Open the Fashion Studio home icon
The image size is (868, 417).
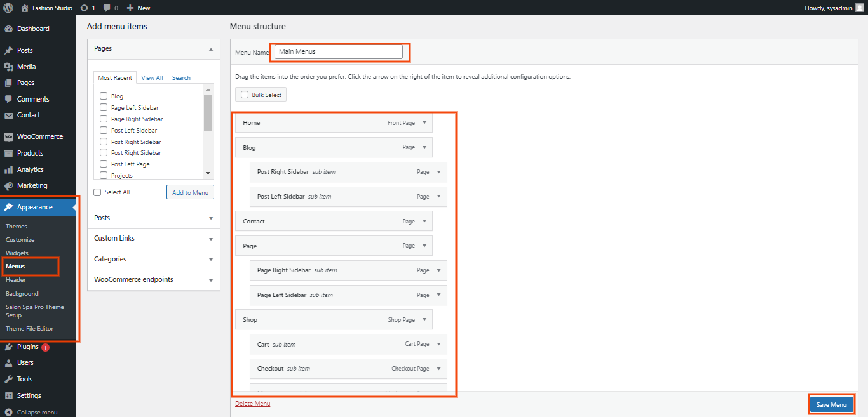[25, 8]
